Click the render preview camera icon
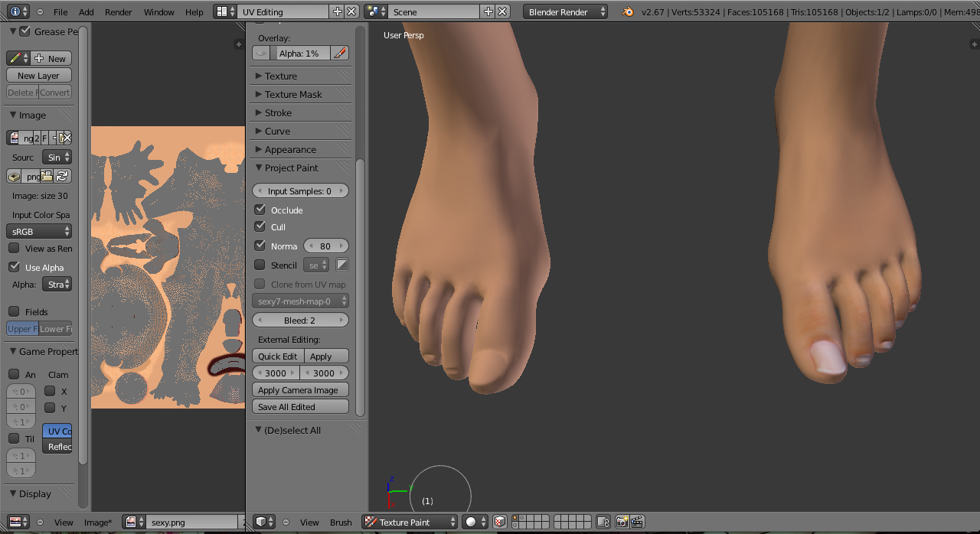 [x=621, y=522]
